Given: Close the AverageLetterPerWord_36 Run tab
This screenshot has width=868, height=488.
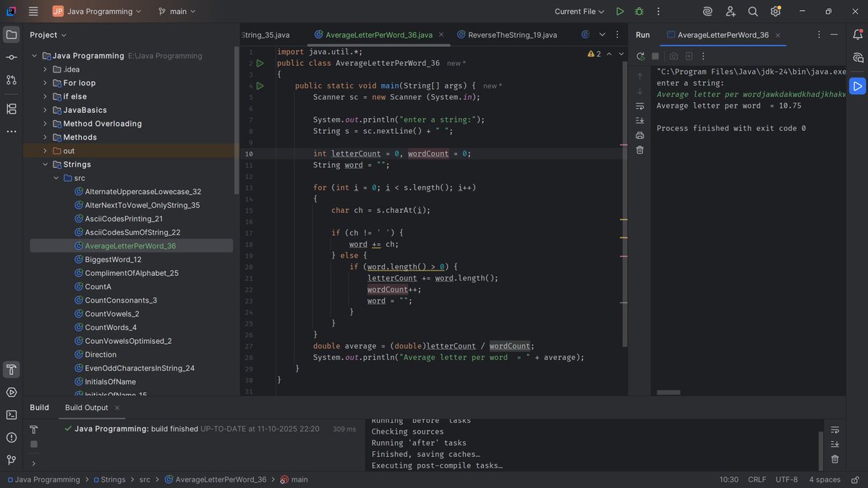Looking at the screenshot, I should tap(778, 35).
